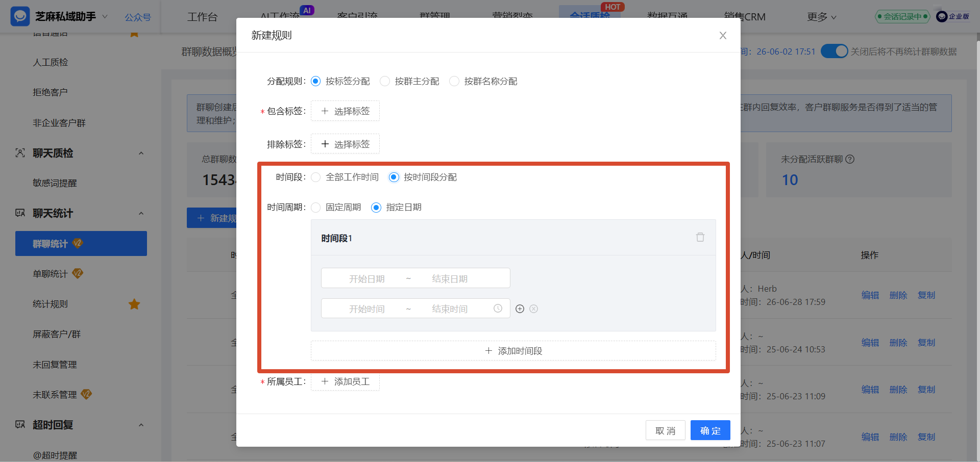Screen dimensions: 980x462
Task: Click 删除 in the 25-06-23 11:09 row
Action: coord(898,390)
